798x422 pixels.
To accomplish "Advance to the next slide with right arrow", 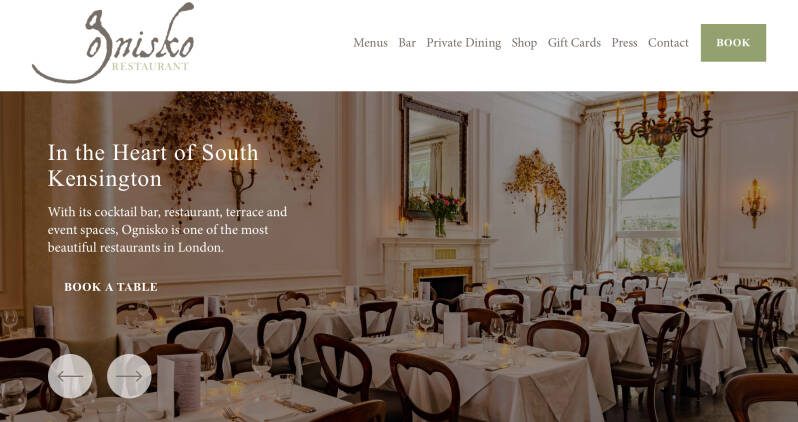I will click(x=129, y=376).
